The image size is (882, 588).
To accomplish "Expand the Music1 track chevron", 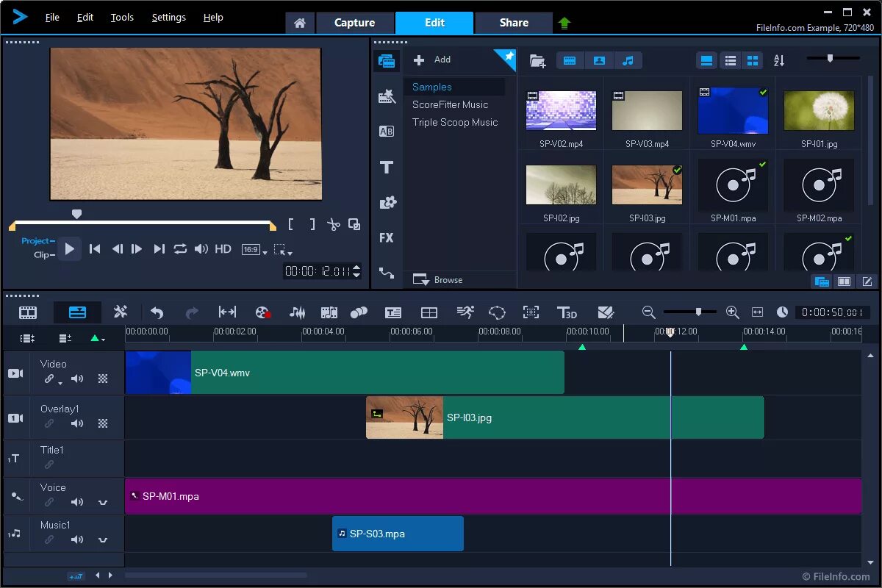I will [103, 540].
